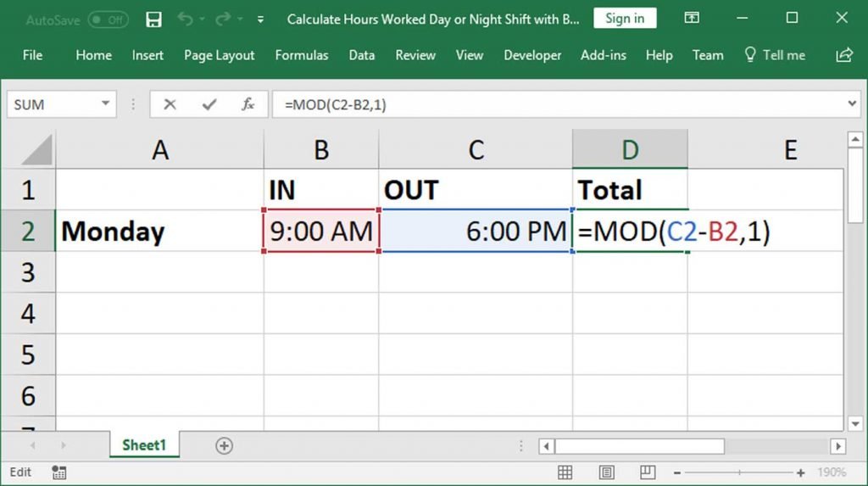Open Ribbon Display Options icon
The image size is (868, 486).
coord(692,19)
